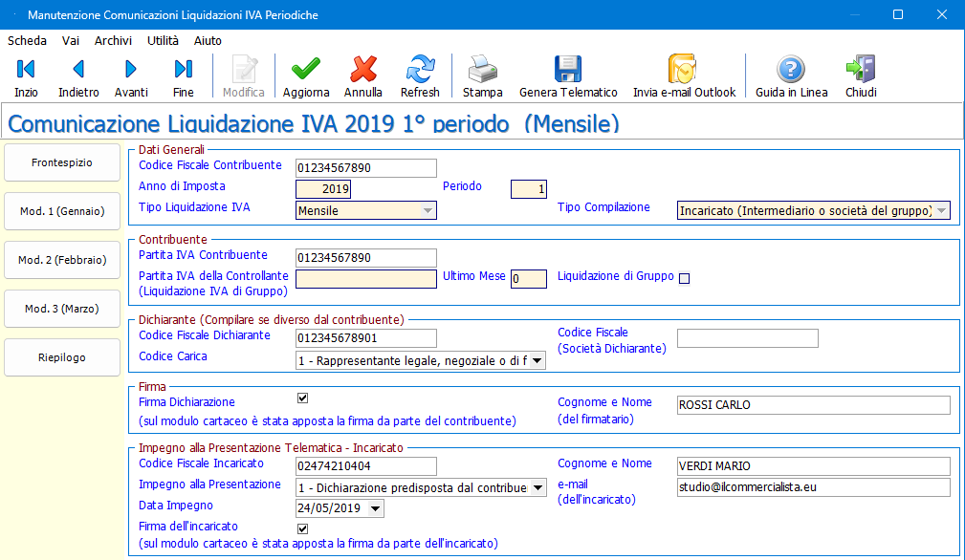
Task: Advance with the Avanti arrow
Action: coord(131,76)
